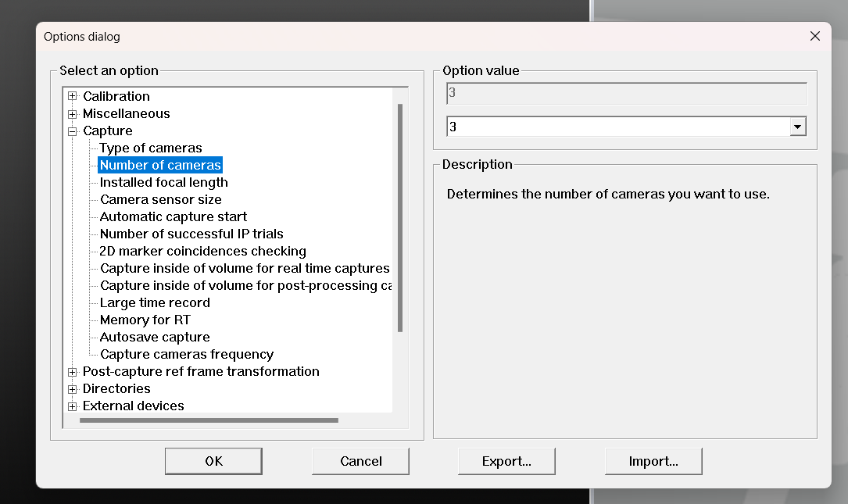Collapse the Capture tree node

pos(73,131)
